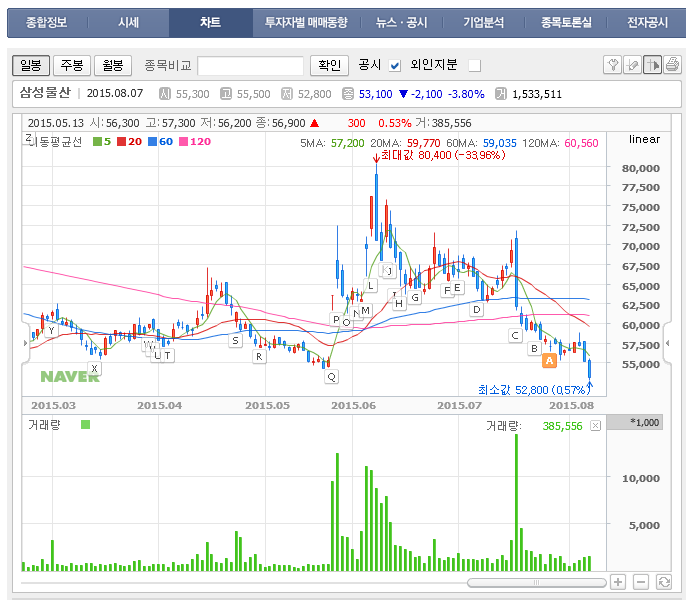
Task: Click the 2015.06 date axis label
Action: (x=354, y=405)
